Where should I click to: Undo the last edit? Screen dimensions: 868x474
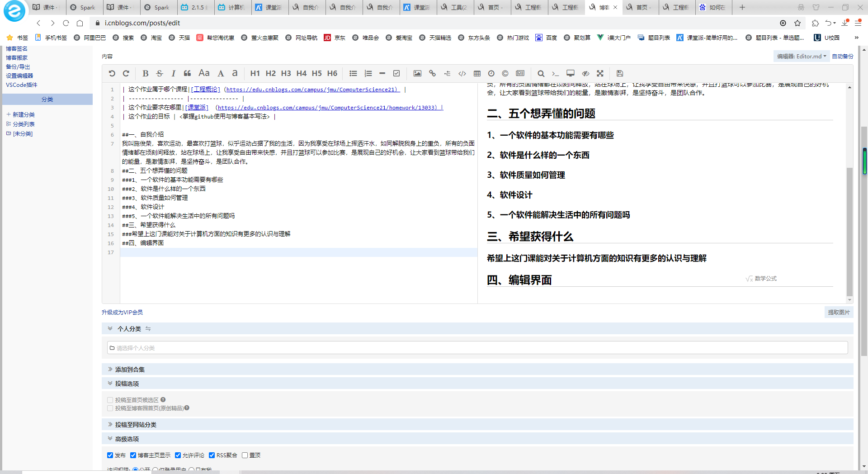pos(112,73)
